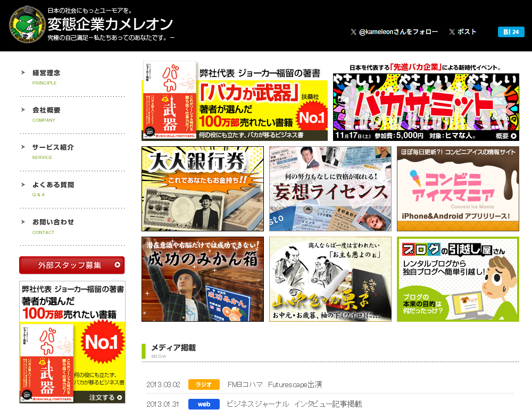This screenshot has width=532, height=410.
Task: Open the 山吹色のお菓子 banner
Action: pyautogui.click(x=330, y=279)
